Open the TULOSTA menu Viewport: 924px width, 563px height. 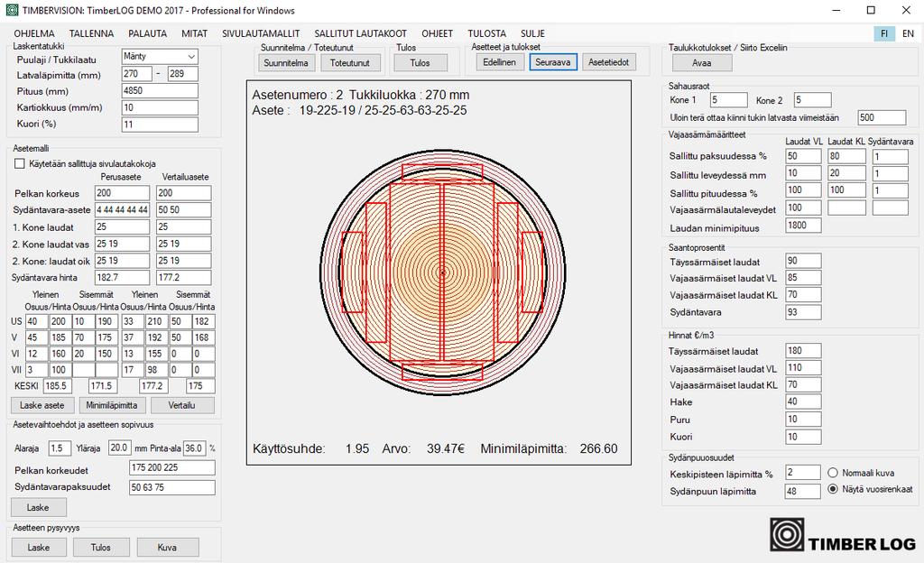pyautogui.click(x=486, y=33)
